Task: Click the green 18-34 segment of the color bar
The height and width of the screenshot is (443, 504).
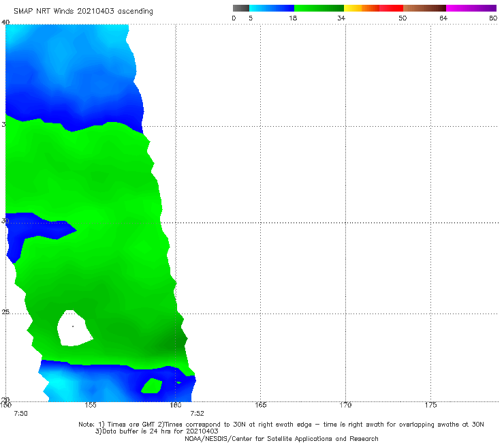Action: pyautogui.click(x=319, y=8)
